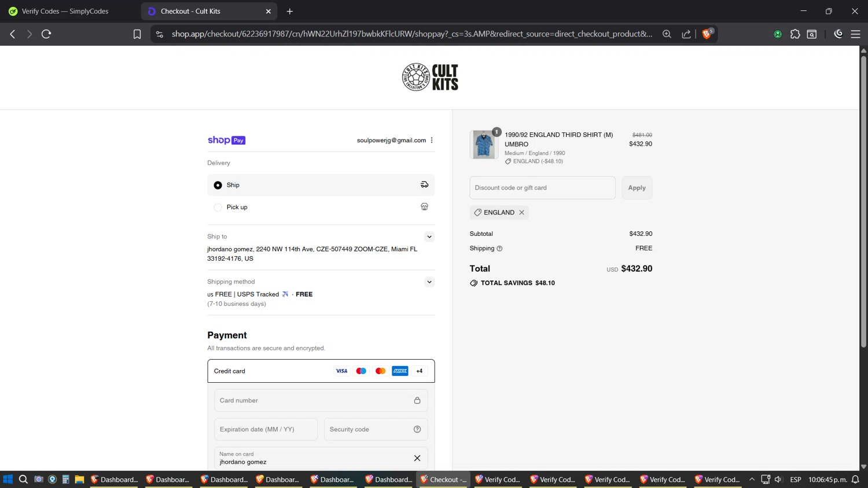
Task: Select the Pick up delivery option
Action: pyautogui.click(x=321, y=207)
